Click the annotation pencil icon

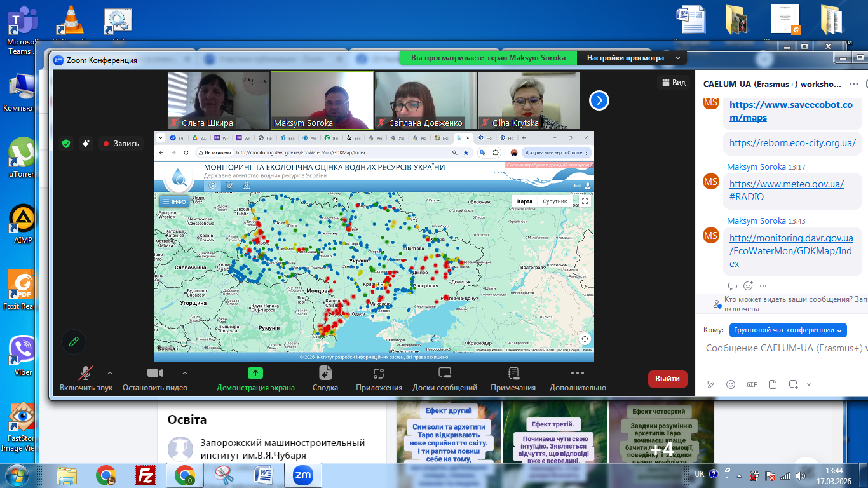tap(74, 342)
